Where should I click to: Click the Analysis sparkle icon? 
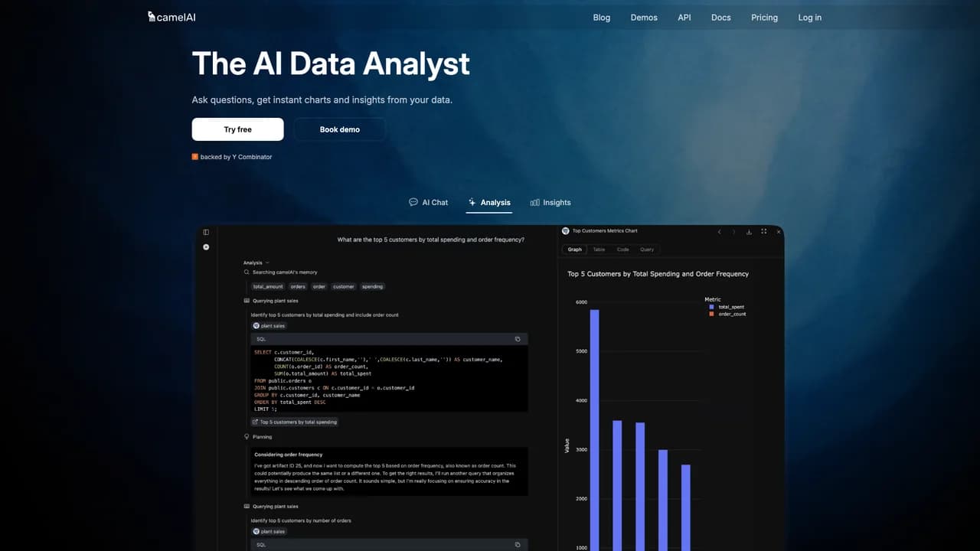coord(472,202)
